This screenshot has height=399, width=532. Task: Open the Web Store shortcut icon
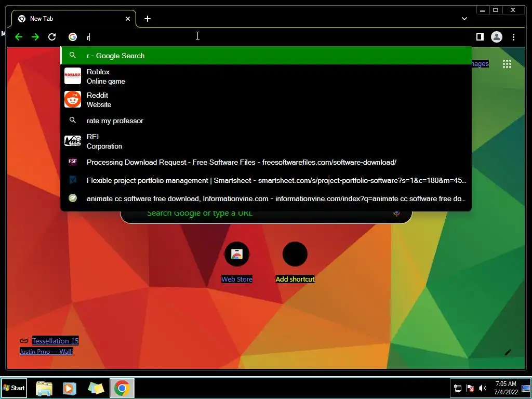tap(237, 254)
